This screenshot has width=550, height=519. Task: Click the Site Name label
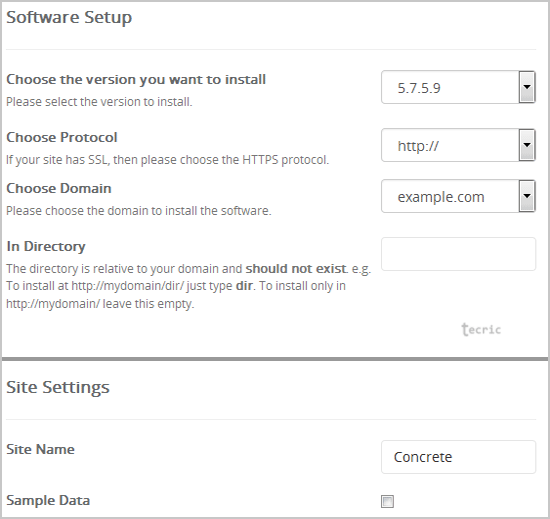(x=40, y=449)
